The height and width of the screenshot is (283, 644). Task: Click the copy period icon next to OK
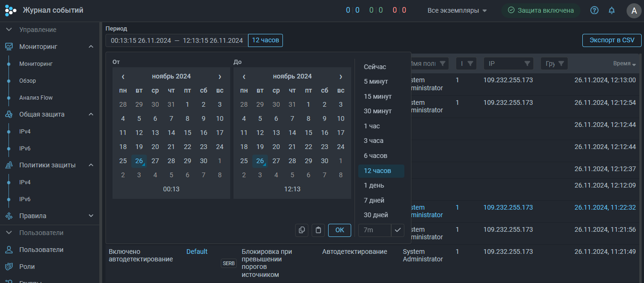pyautogui.click(x=302, y=230)
